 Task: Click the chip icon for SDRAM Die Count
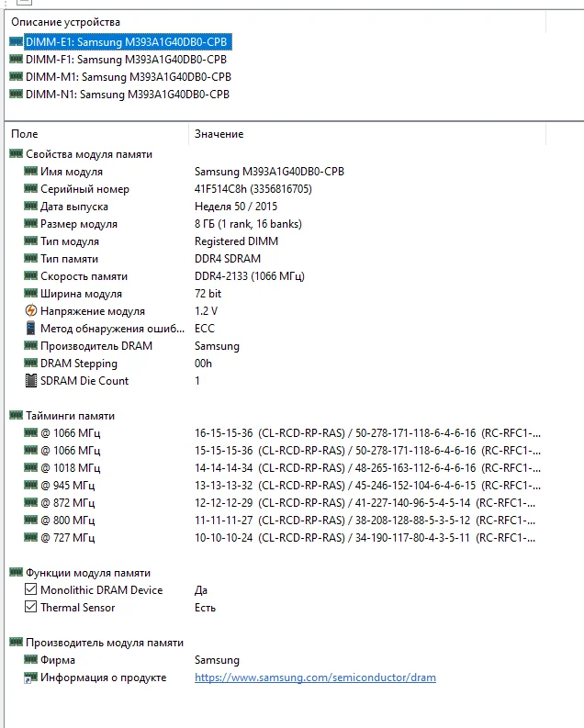30,381
